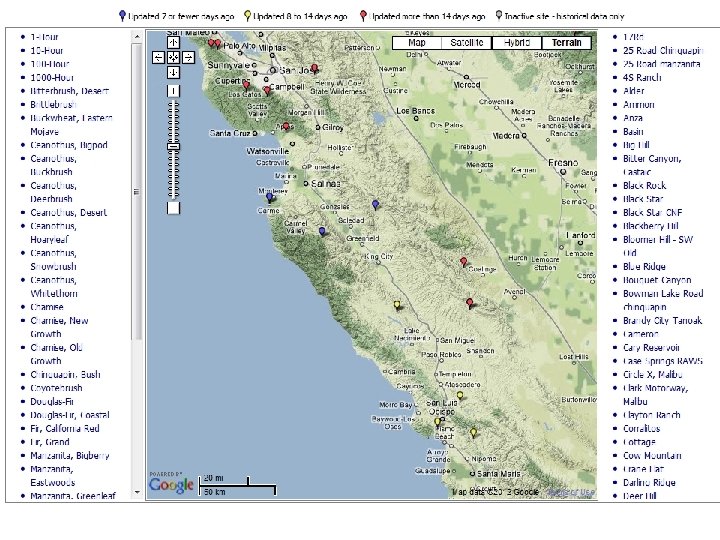Open the 1-Hour fuel link
720x540 pixels.
click(x=44, y=37)
